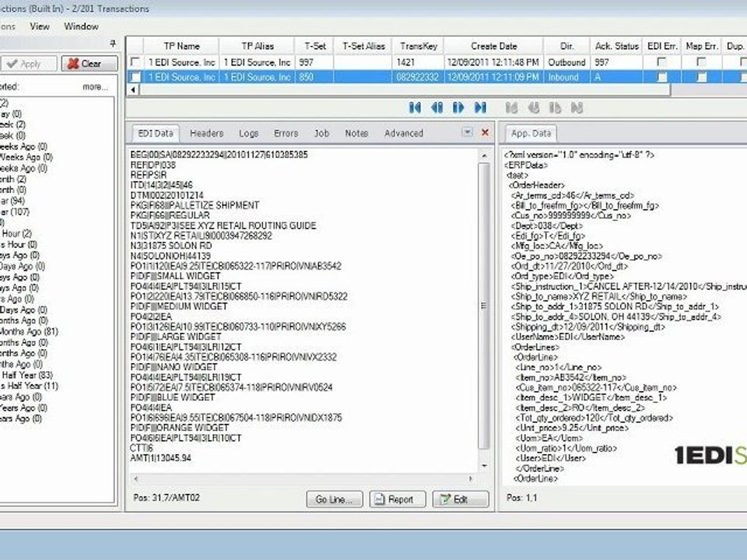This screenshot has width=747, height=560.
Task: Select TransKey cell 1421
Action: (x=419, y=62)
